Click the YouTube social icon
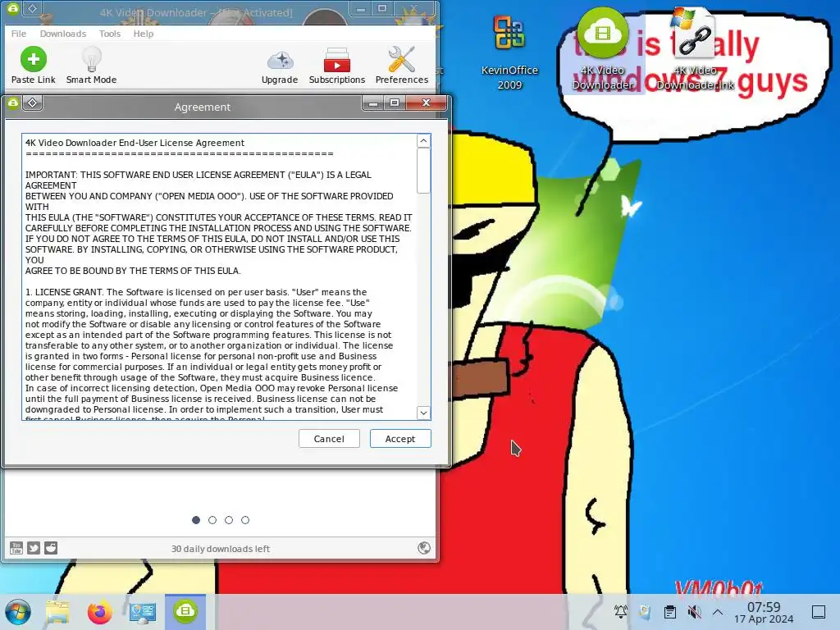This screenshot has width=840, height=630. click(x=16, y=547)
